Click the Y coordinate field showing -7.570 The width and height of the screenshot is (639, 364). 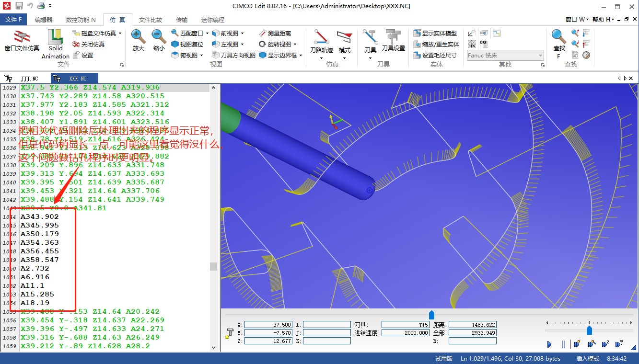click(268, 333)
